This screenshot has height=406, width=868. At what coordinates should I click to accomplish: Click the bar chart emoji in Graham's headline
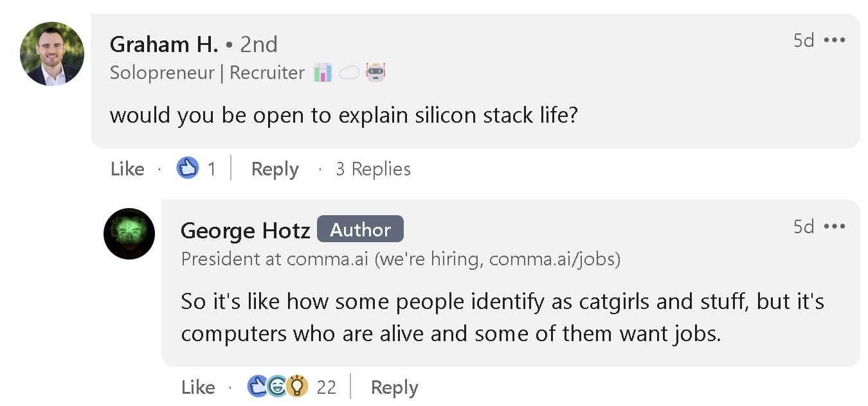point(322,73)
